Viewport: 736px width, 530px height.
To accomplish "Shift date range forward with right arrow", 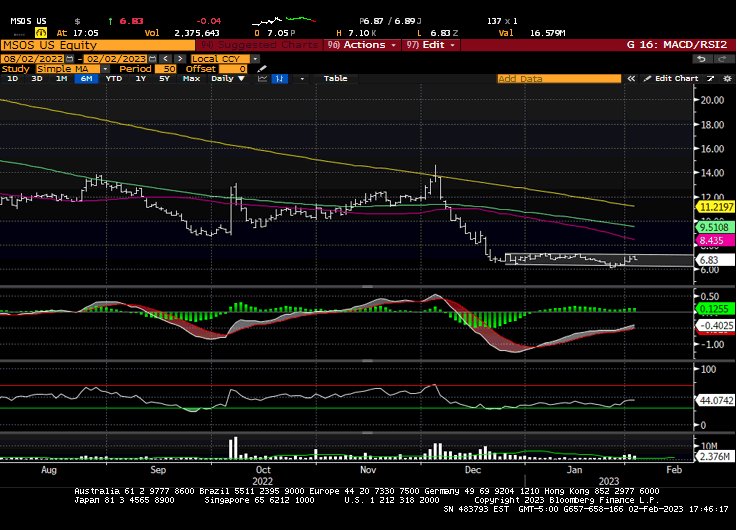I will 180,59.
